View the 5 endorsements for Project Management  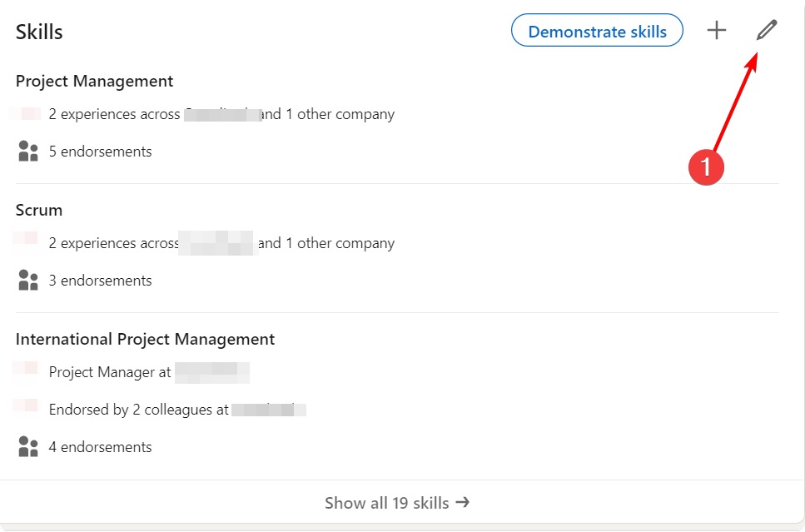(100, 152)
